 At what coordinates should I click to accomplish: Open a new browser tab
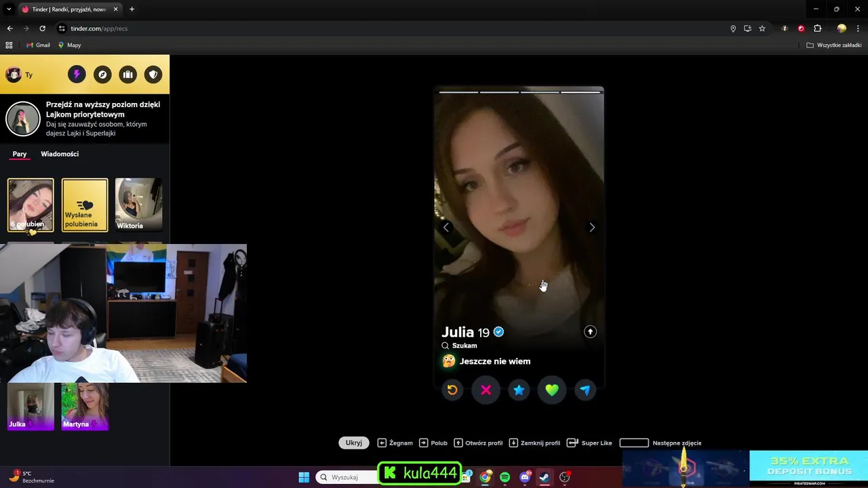coord(132,9)
